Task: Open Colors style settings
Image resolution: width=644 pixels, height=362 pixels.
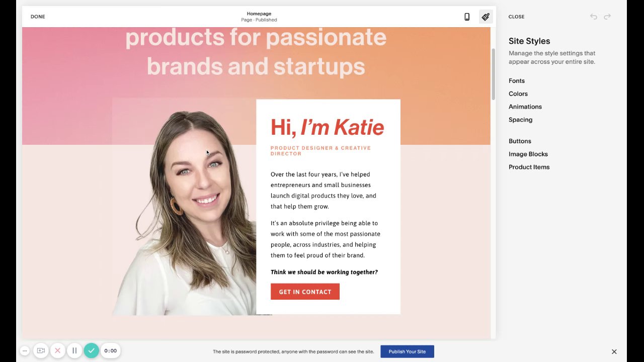Action: (518, 94)
